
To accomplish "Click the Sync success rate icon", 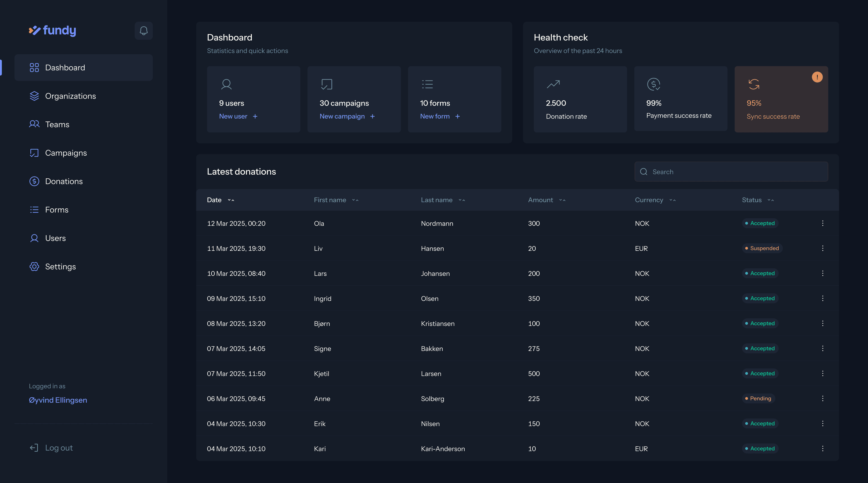I will [754, 84].
